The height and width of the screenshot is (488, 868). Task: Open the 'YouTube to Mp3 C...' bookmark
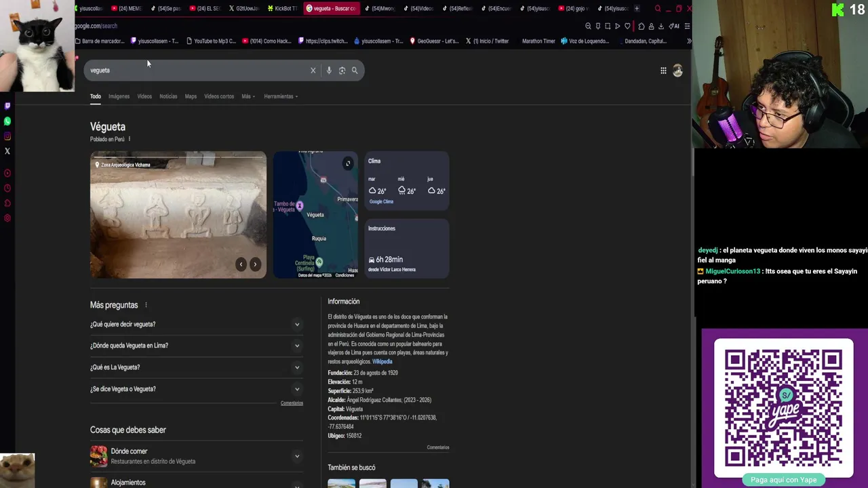click(x=210, y=41)
